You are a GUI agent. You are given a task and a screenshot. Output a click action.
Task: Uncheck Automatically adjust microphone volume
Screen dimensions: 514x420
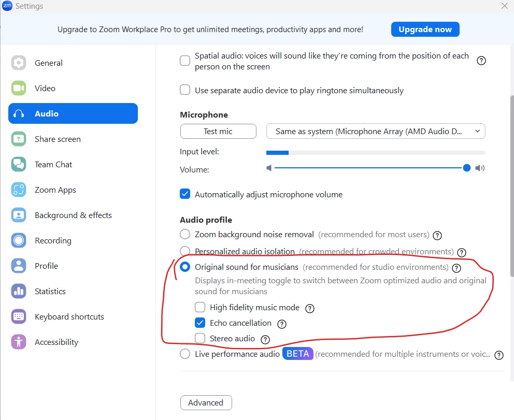tap(185, 194)
